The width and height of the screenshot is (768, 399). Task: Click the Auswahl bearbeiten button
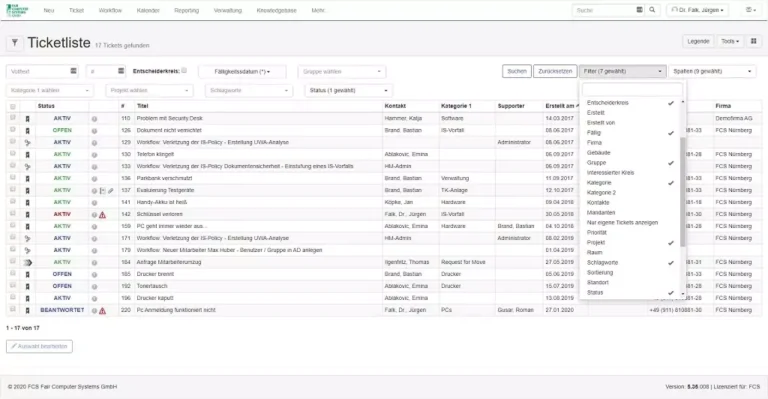(39, 347)
